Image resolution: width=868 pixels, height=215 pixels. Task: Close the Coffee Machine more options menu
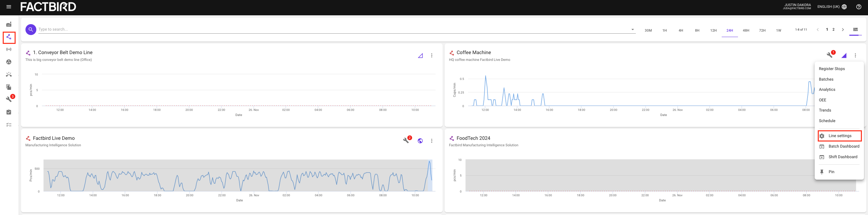click(x=855, y=55)
